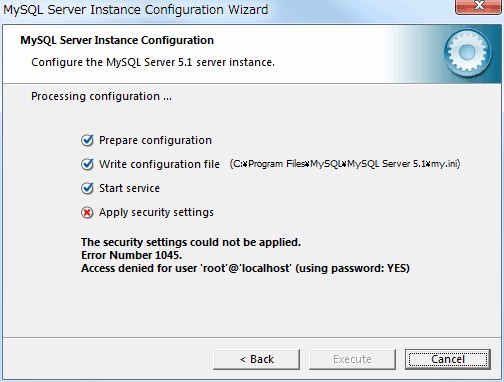Click the Error Number 1045 message
Image resolution: width=504 pixels, height=382 pixels.
tap(131, 255)
